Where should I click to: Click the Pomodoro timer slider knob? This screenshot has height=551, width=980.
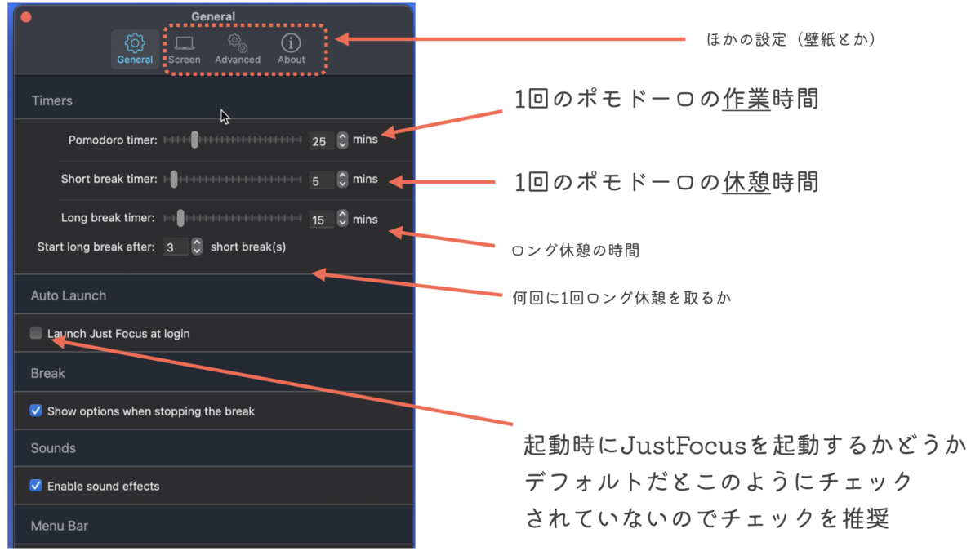194,140
